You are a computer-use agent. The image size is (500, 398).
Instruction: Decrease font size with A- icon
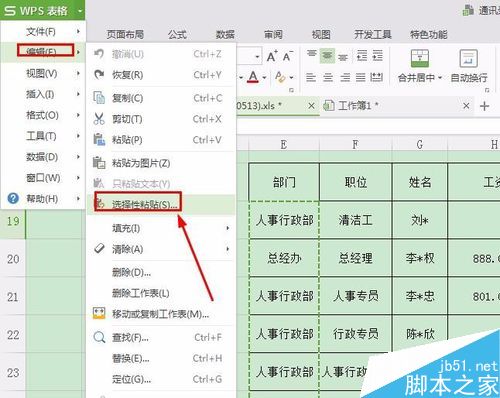(288, 56)
